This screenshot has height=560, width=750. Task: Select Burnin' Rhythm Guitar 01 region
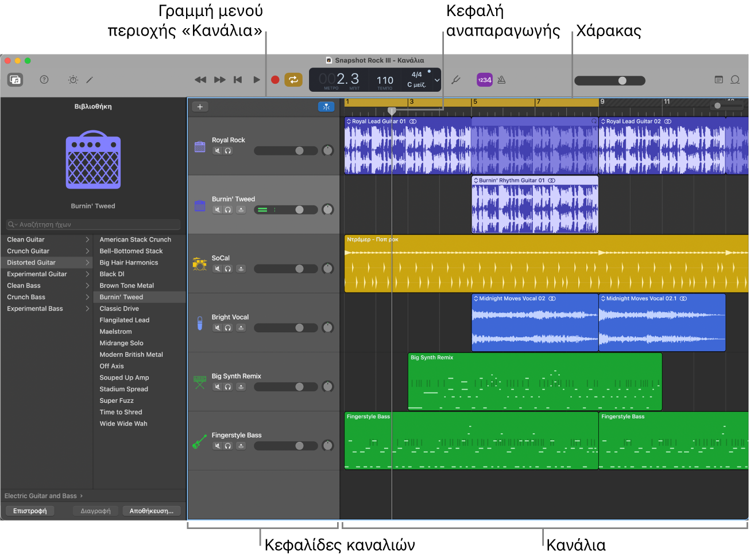(x=535, y=204)
